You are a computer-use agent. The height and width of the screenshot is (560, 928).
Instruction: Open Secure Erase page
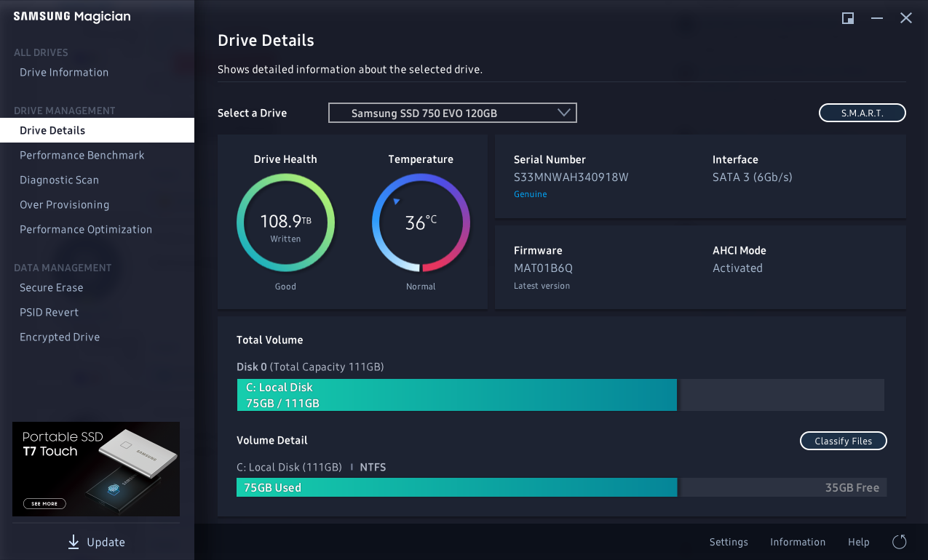click(52, 287)
